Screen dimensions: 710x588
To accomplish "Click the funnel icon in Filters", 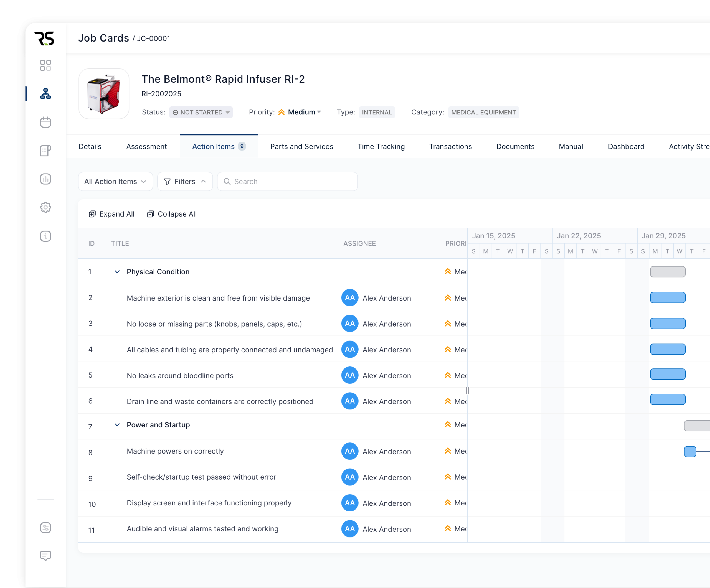I will (x=167, y=182).
